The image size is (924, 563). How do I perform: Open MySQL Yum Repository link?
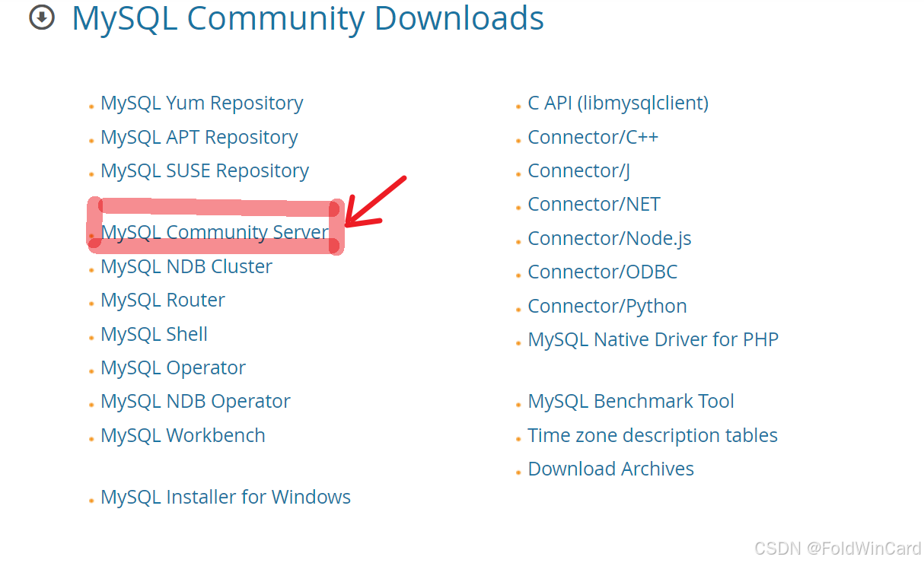point(202,103)
